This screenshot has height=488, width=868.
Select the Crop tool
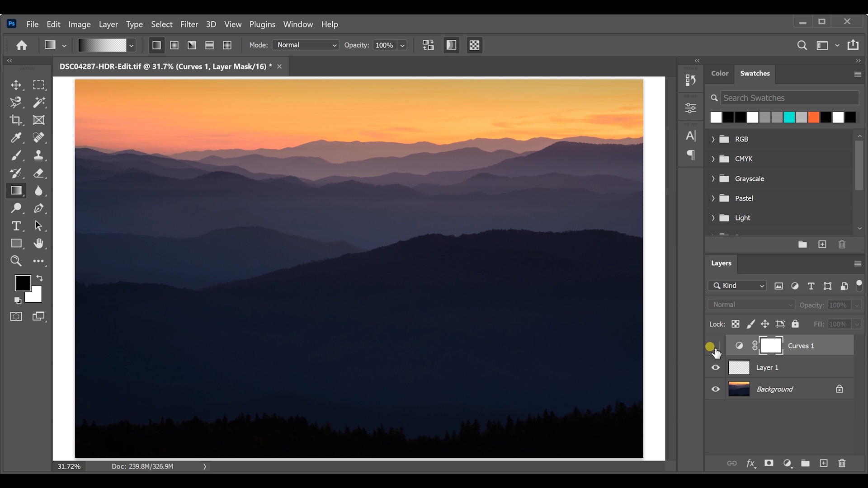[x=16, y=120]
